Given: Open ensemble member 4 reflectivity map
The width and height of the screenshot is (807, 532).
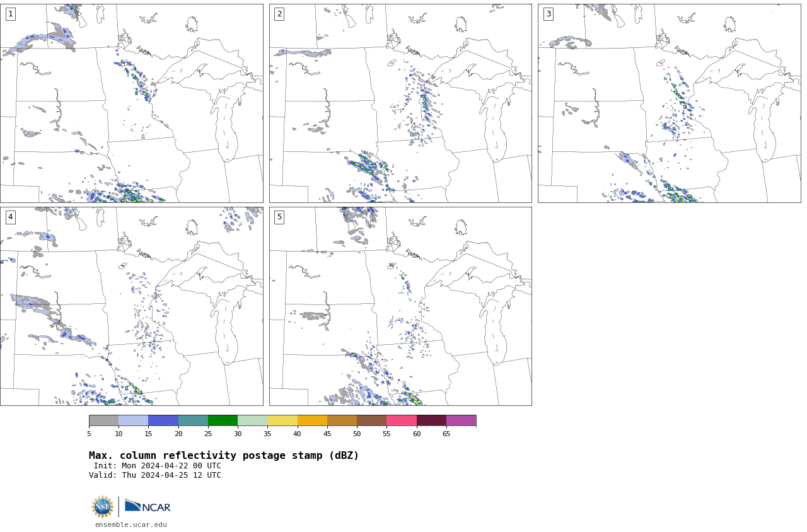Looking at the screenshot, I should 132,306.
